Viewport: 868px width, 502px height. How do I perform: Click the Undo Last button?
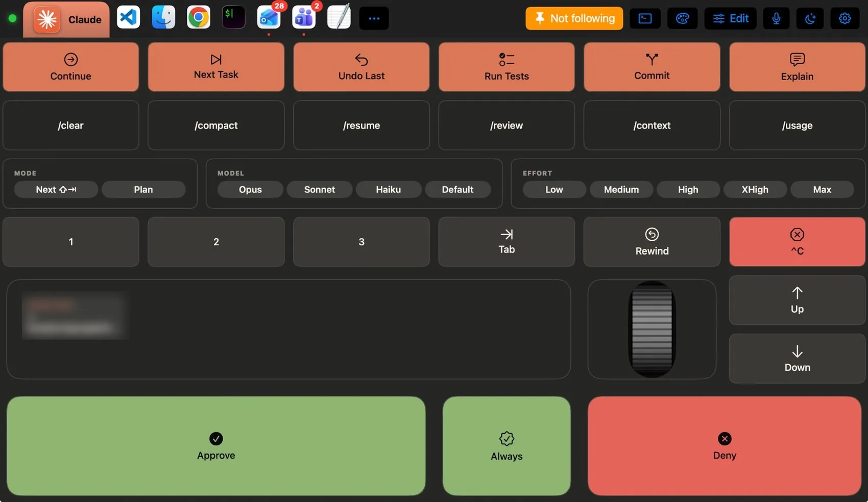pyautogui.click(x=361, y=67)
